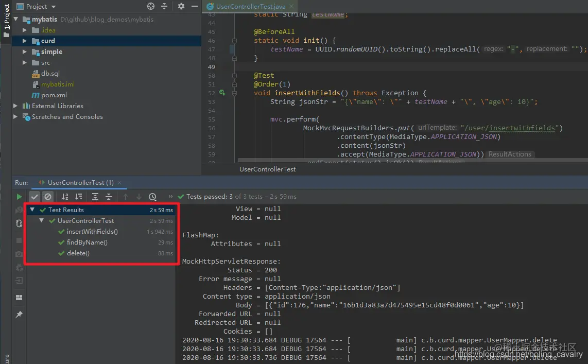Expand the .idea folder
This screenshot has width=588, height=364.
[24, 30]
